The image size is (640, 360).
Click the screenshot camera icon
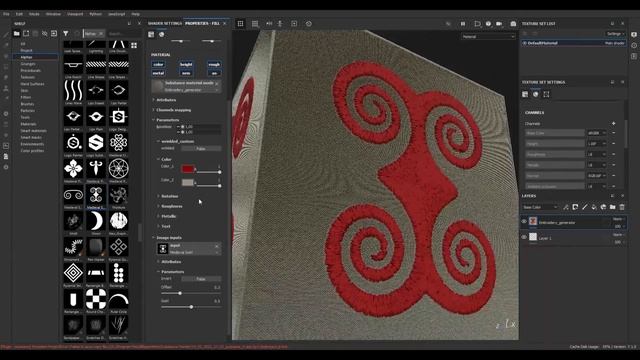tap(513, 24)
